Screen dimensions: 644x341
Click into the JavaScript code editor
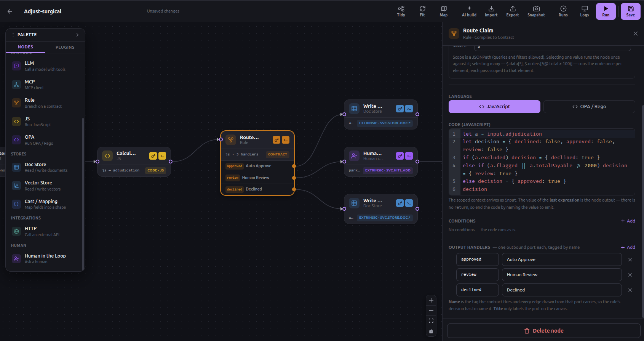pos(542,162)
